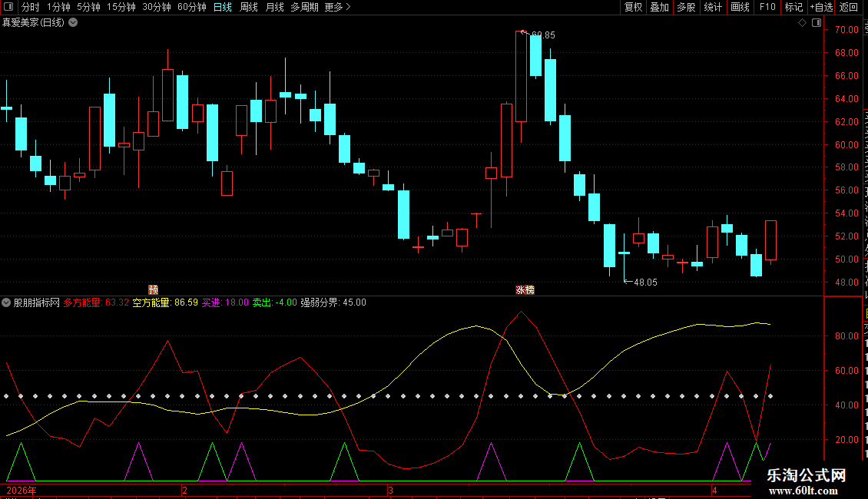The width and height of the screenshot is (868, 499).
Task: Click the 卖出 indicator value
Action: pos(274,302)
